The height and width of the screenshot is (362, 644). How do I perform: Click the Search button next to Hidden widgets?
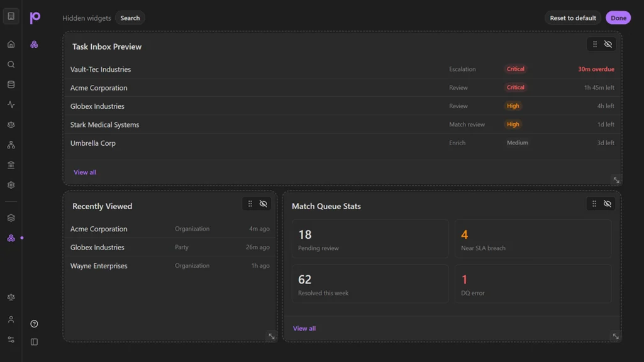pos(130,18)
